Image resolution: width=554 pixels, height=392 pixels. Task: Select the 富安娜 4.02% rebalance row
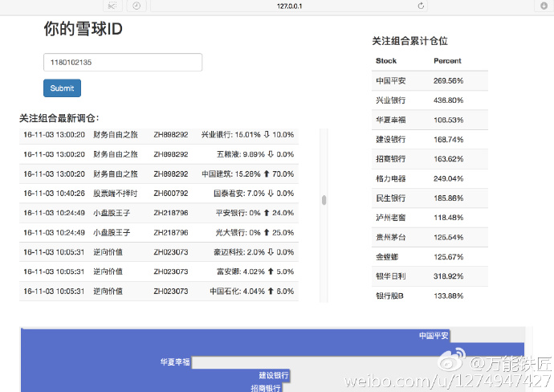pos(159,272)
